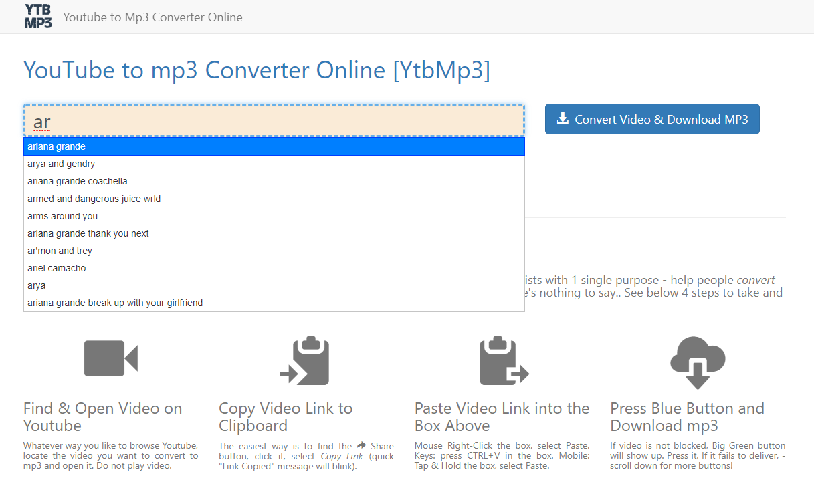Select the "arya" suggestion

tap(274, 285)
